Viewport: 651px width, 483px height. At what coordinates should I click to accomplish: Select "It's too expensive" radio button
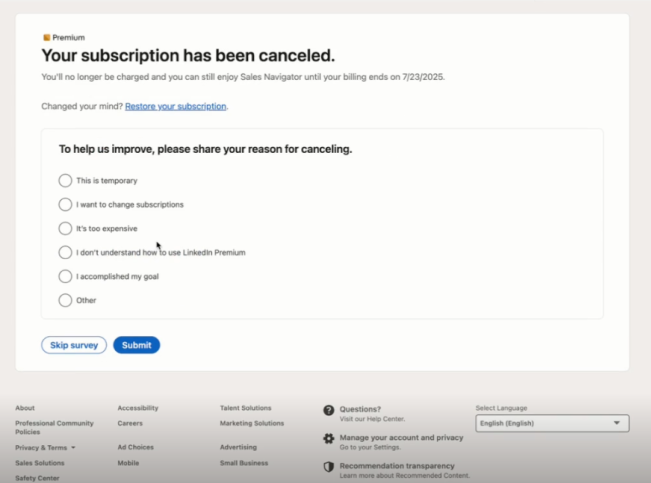(x=65, y=229)
